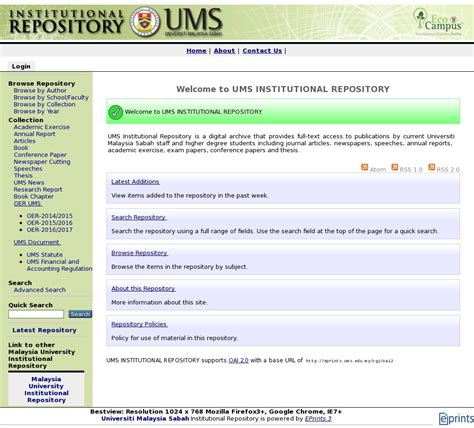474x428 pixels.
Task: Open the UMS Document link
Action: pos(37,242)
